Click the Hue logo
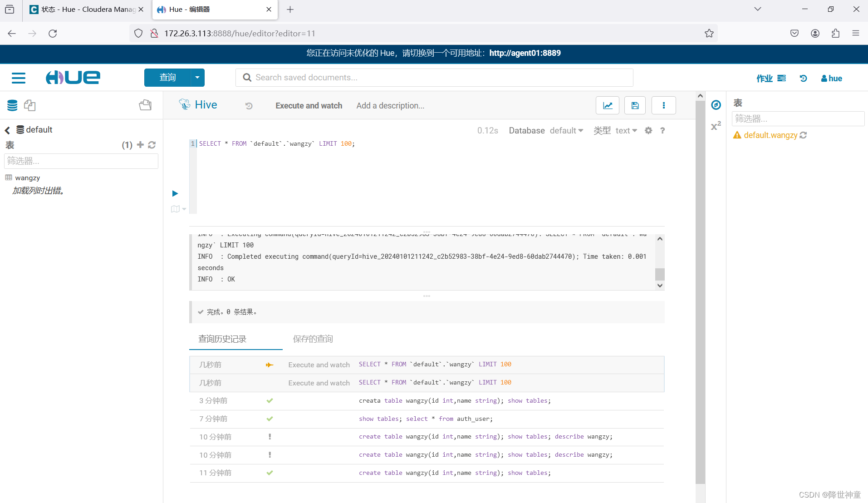 (73, 78)
